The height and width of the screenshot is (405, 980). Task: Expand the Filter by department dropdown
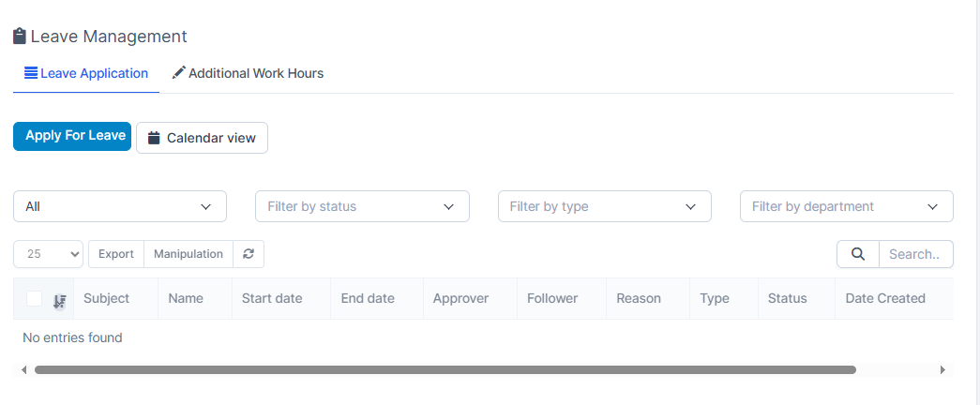(x=846, y=206)
